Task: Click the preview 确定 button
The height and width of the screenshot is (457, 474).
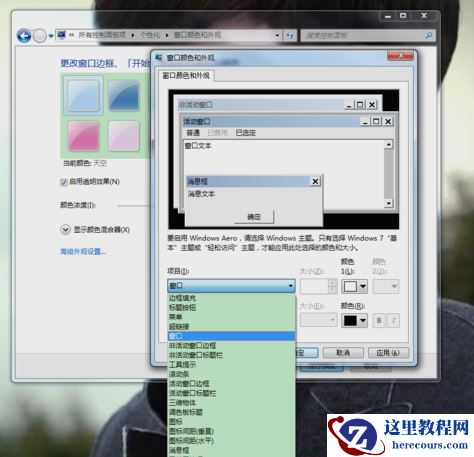Action: pyautogui.click(x=254, y=217)
